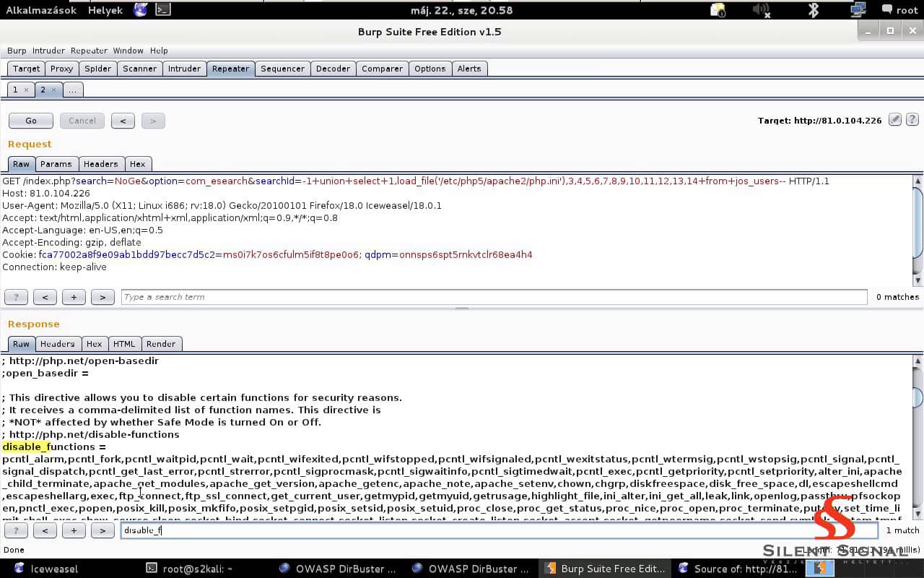The image size is (924, 578).
Task: Switch to the Options tab
Action: [430, 69]
